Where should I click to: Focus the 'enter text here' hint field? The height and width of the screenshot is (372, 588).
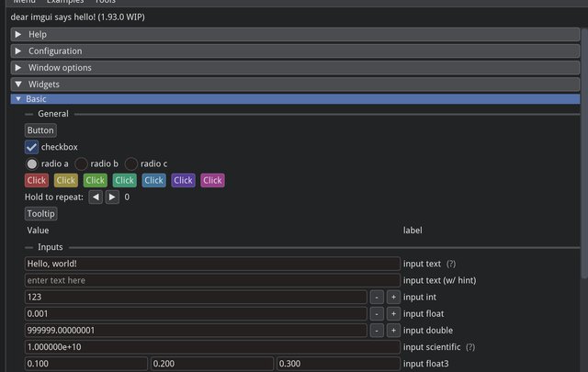click(212, 280)
